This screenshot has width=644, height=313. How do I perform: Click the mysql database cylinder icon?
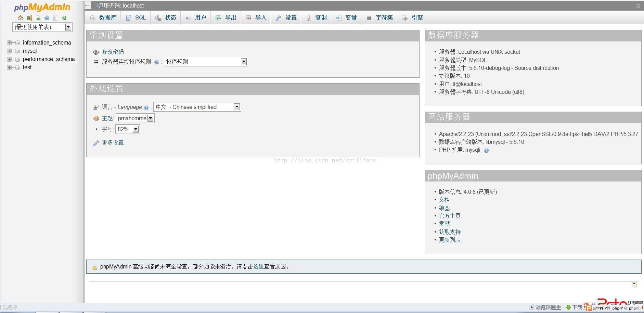click(17, 51)
